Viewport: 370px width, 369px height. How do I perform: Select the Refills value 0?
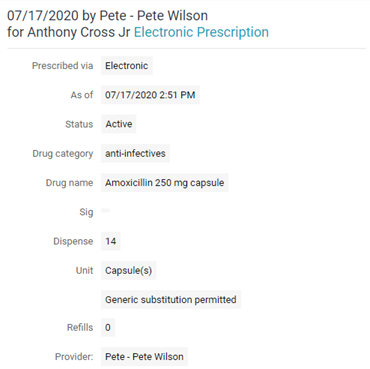point(108,327)
